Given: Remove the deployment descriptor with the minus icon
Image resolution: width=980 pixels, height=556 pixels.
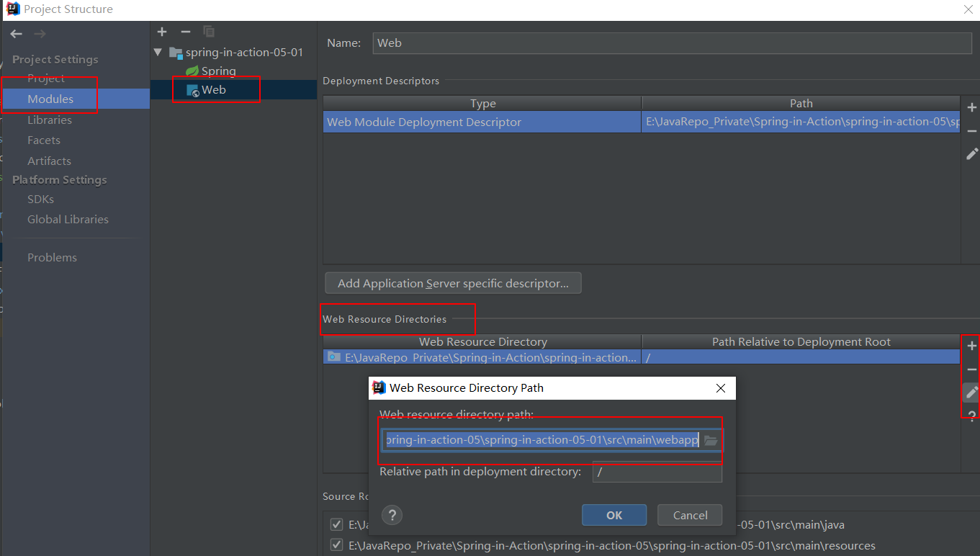Looking at the screenshot, I should [x=972, y=130].
